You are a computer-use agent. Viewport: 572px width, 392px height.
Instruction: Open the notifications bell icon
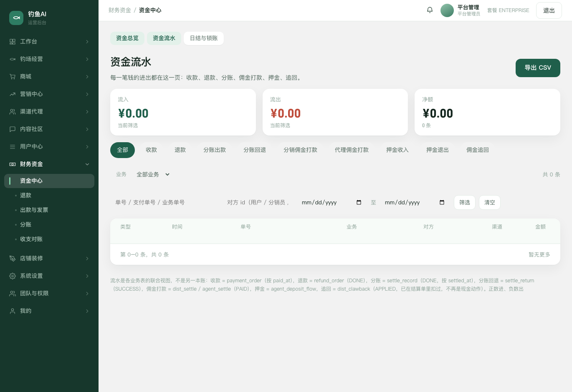point(430,10)
